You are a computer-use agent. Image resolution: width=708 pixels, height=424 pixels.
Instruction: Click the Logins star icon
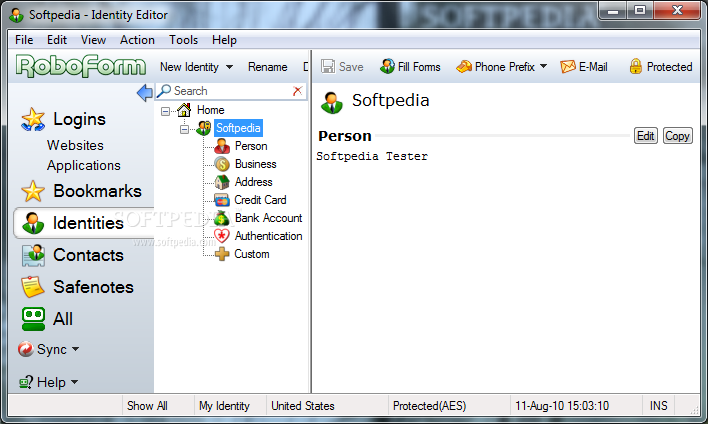coord(33,120)
